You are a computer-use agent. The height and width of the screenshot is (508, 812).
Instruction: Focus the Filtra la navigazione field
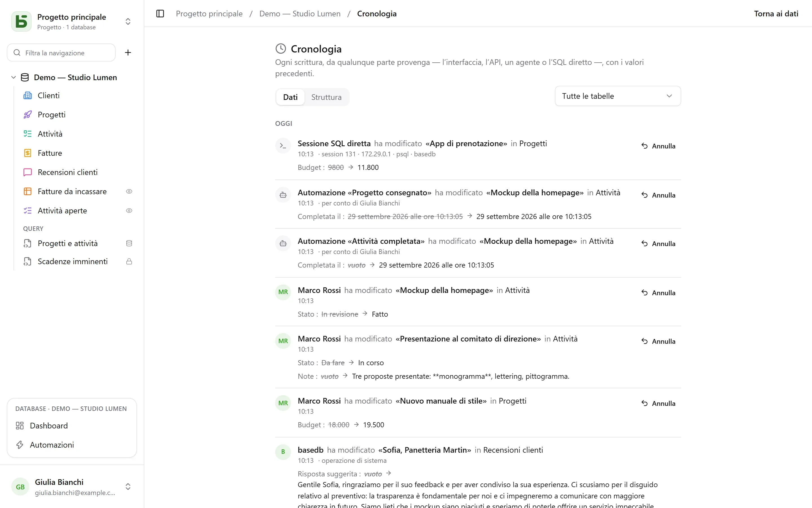click(61, 53)
